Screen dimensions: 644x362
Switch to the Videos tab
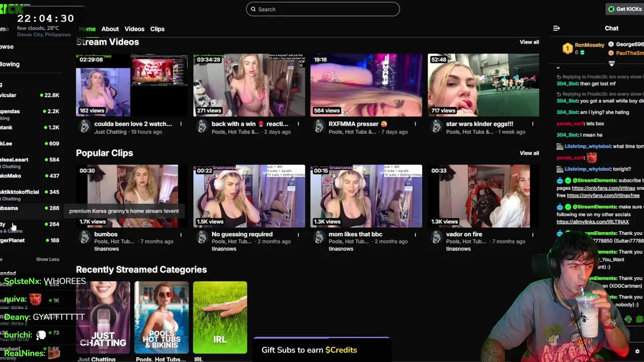pyautogui.click(x=134, y=29)
